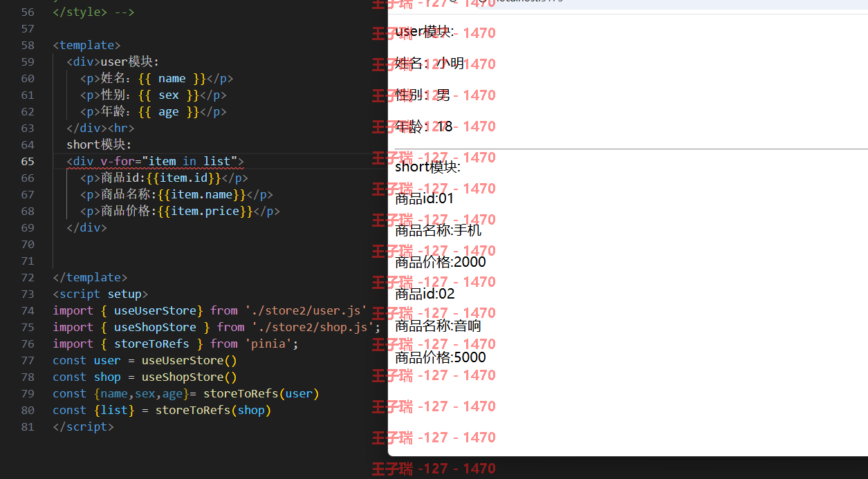The width and height of the screenshot is (868, 479).
Task: Click line number 70 in the editor gutter
Action: tap(28, 244)
